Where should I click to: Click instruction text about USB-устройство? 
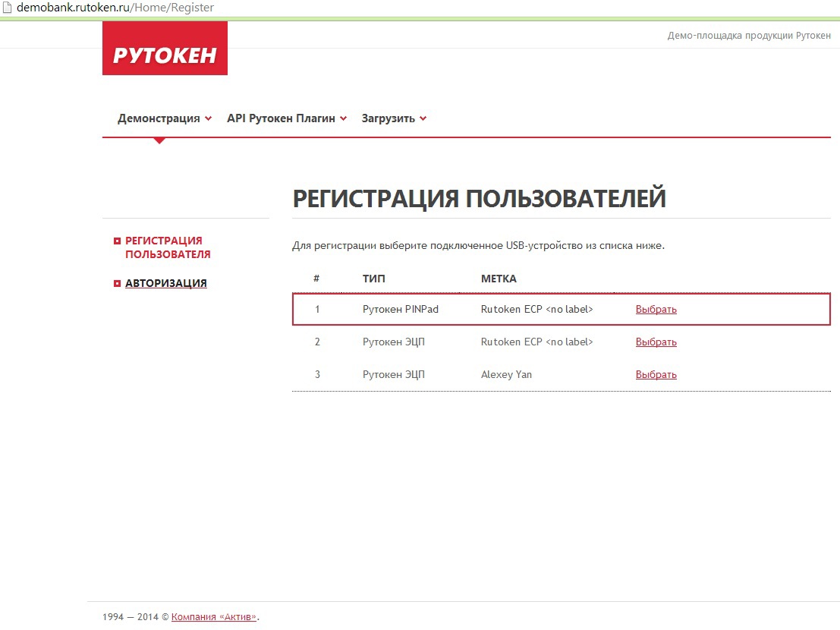478,245
